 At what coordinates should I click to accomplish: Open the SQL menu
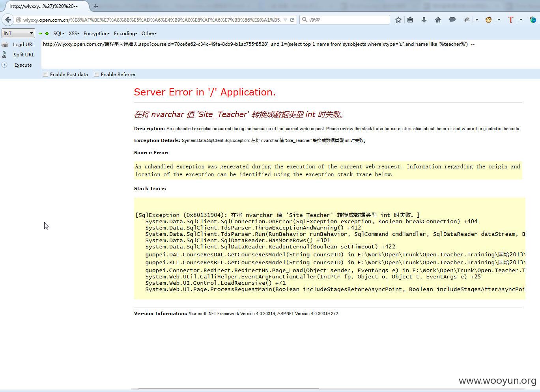point(59,34)
